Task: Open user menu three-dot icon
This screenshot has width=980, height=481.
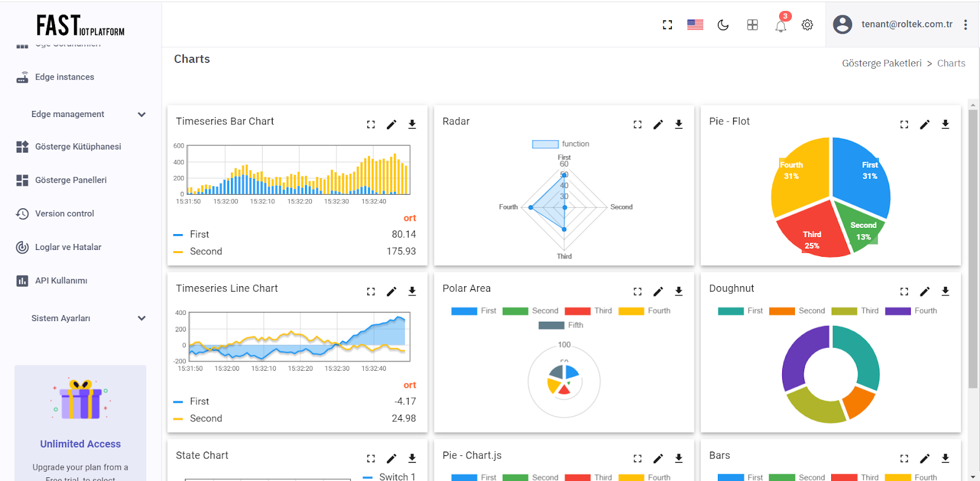Action: tap(965, 25)
